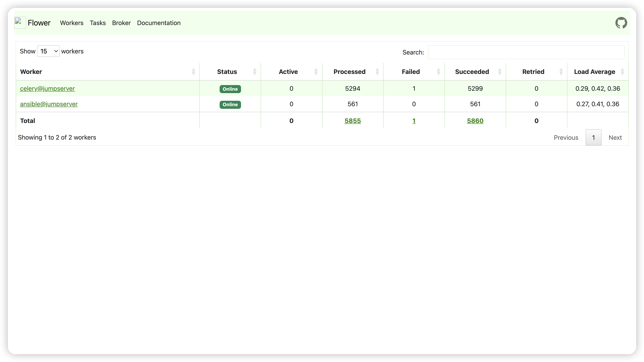Viewport: 644px width, 362px height.
Task: Open the Broker menu
Action: [x=121, y=23]
